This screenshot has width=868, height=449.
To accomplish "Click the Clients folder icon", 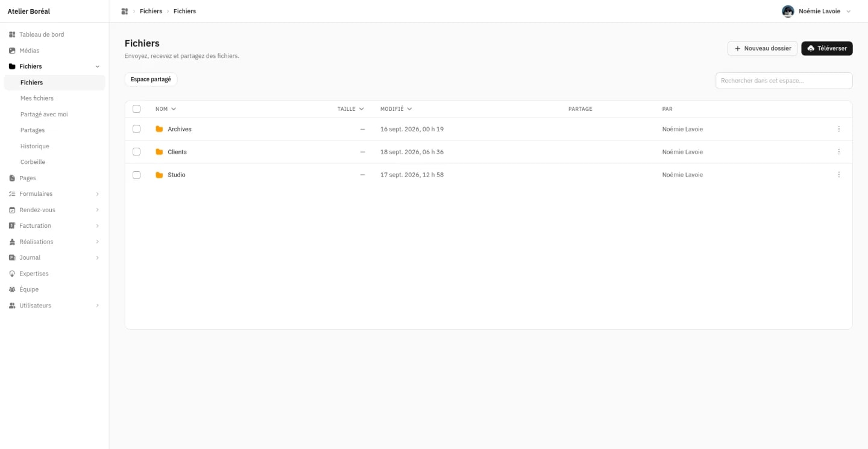I will tap(159, 152).
